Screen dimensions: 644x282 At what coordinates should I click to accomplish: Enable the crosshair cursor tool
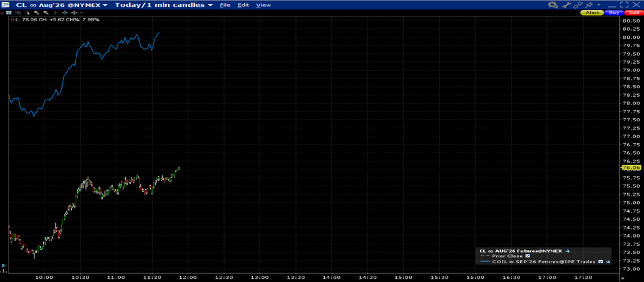pos(56,13)
